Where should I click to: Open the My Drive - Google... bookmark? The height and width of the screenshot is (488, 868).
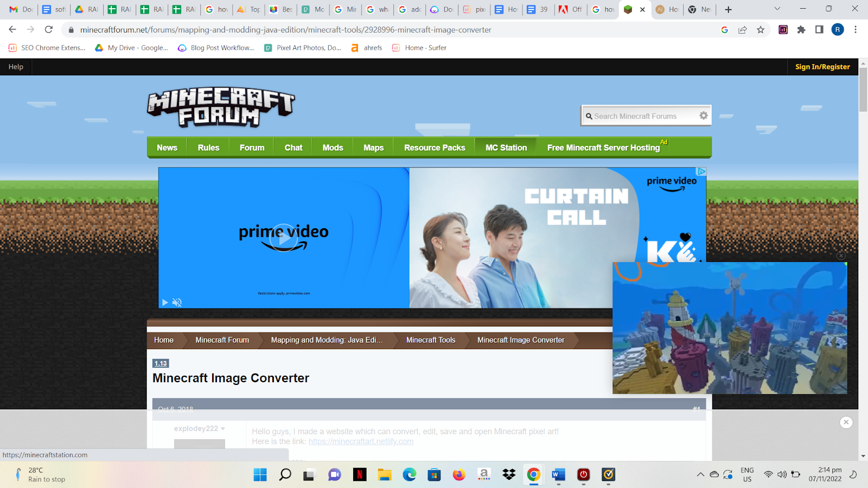click(x=131, y=48)
